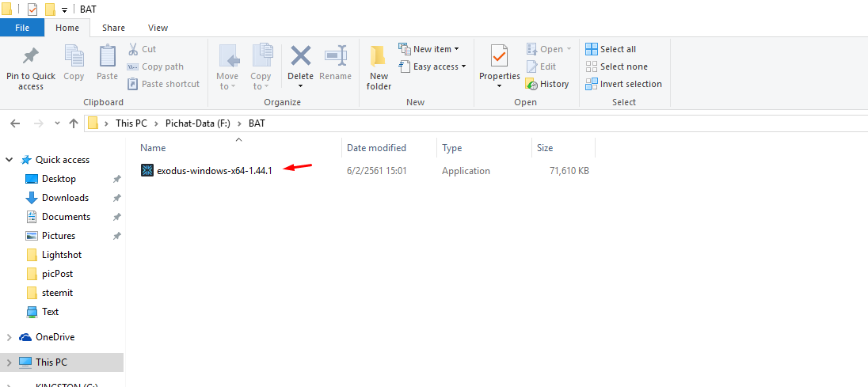The height and width of the screenshot is (387, 868).
Task: Click the Paste clipboard icon
Action: click(108, 56)
